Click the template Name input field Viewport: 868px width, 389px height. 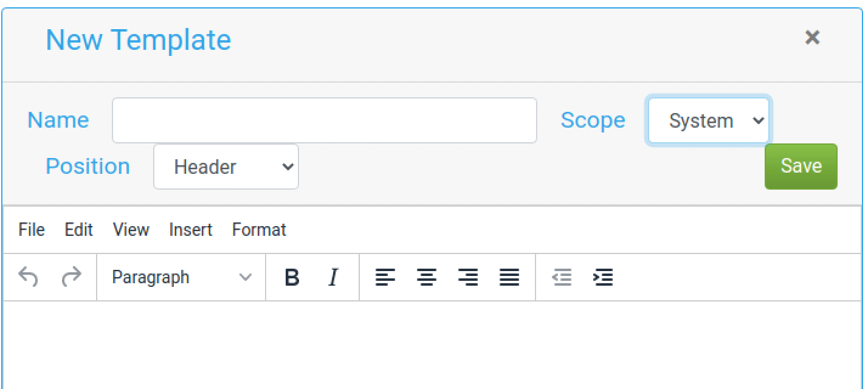(x=325, y=120)
